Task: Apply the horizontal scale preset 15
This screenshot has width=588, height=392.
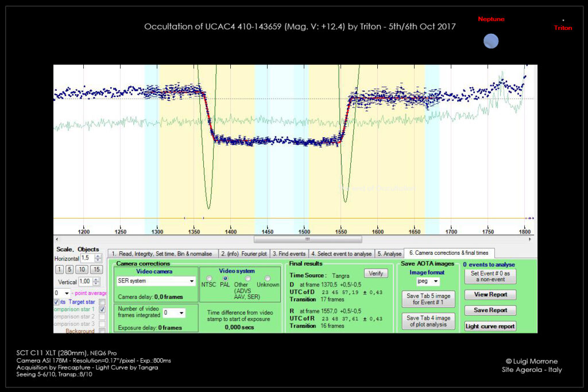Action: point(96,270)
